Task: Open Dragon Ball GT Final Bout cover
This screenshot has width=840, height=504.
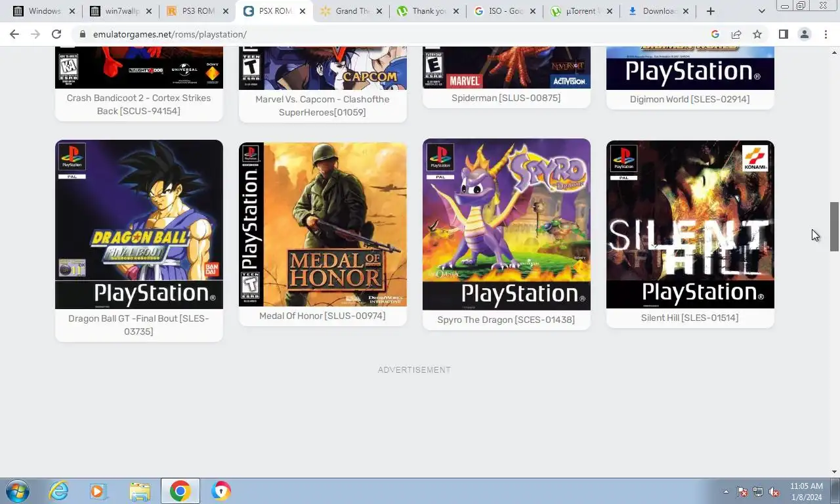Action: click(x=139, y=224)
